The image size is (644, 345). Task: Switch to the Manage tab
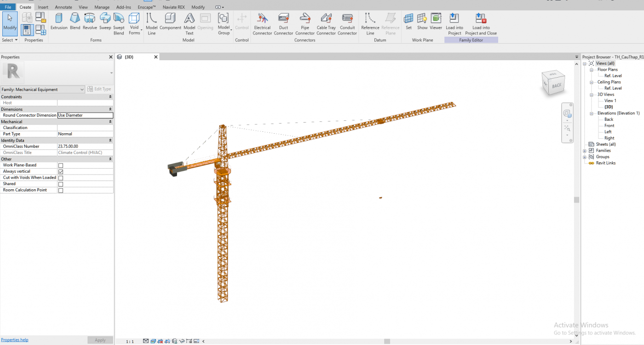pos(102,7)
